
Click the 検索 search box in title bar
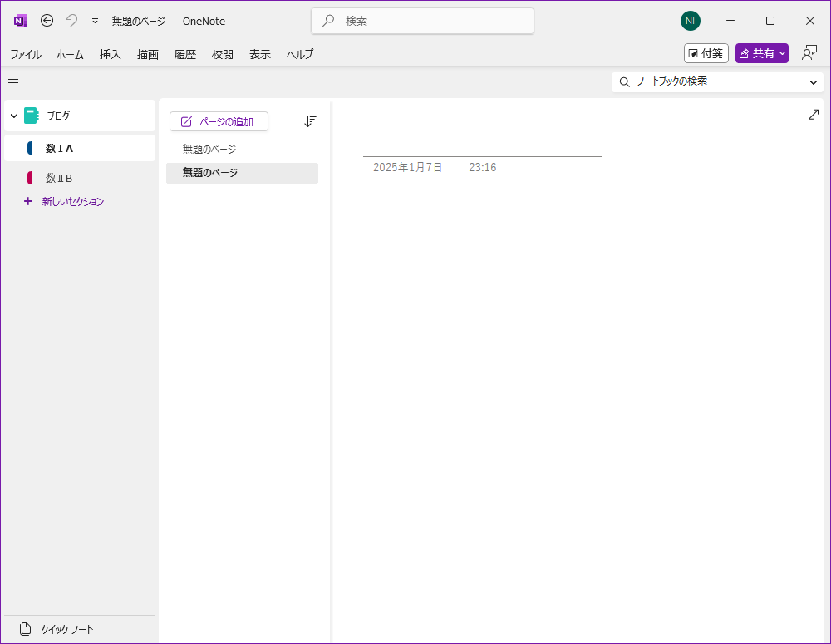[422, 21]
